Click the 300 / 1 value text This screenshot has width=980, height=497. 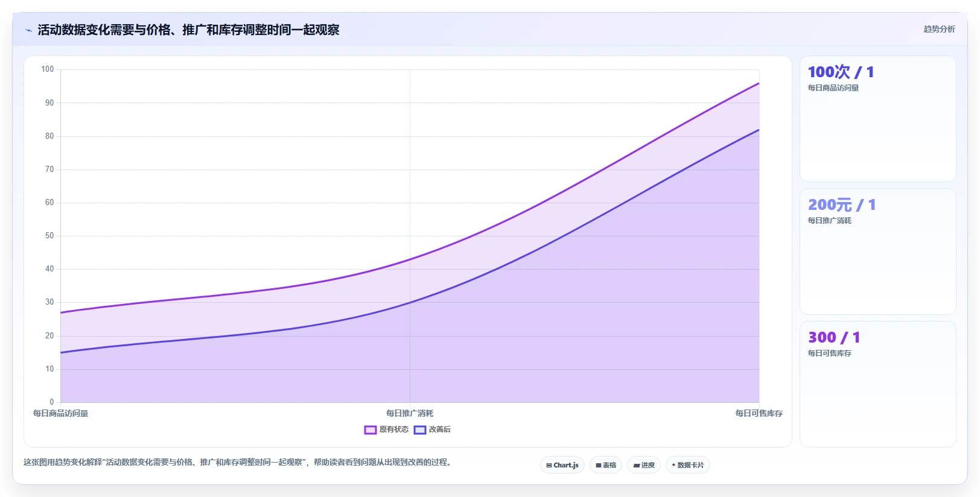(834, 338)
